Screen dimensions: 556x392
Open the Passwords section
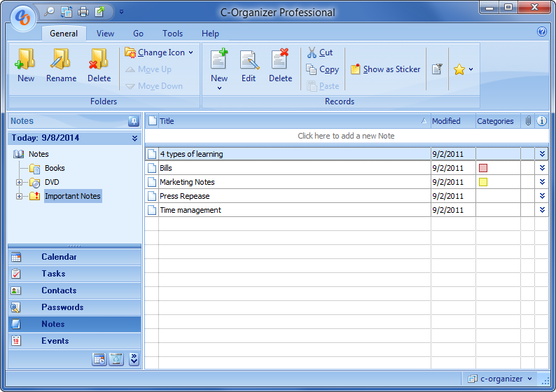pos(74,307)
